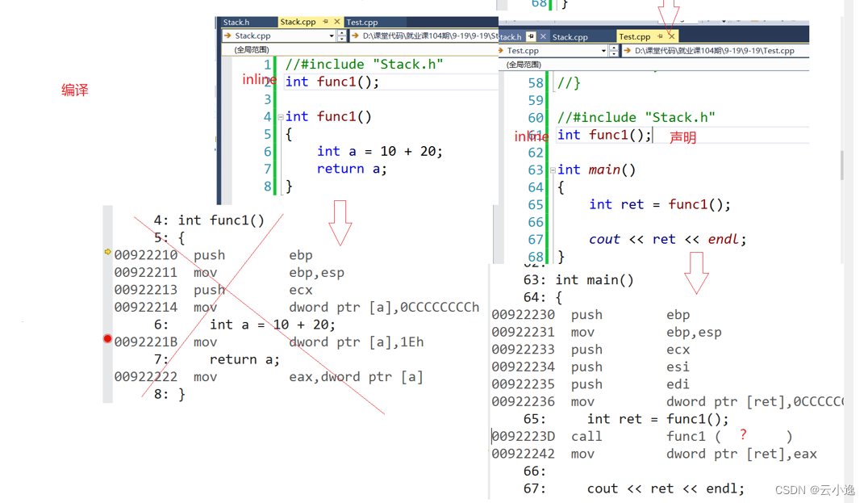This screenshot has width=868, height=503.
Task: Switch to Stack.cpp tab in right editor
Action: point(570,37)
